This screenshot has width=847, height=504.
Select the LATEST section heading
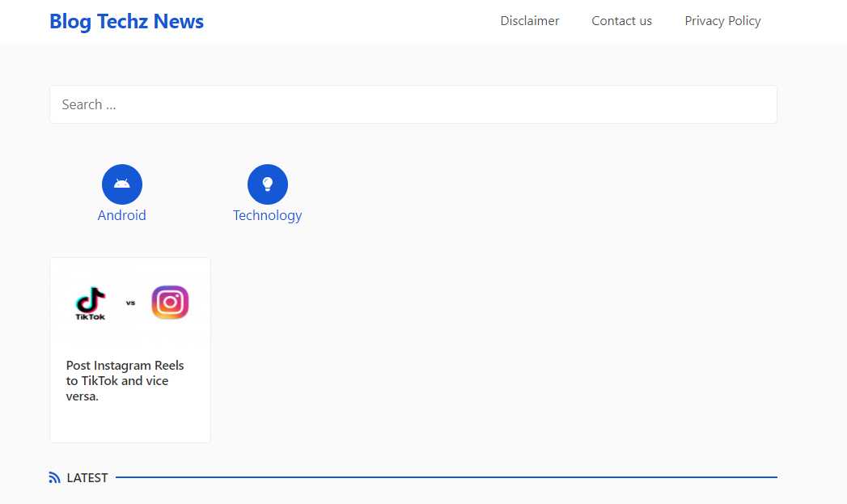tap(87, 477)
